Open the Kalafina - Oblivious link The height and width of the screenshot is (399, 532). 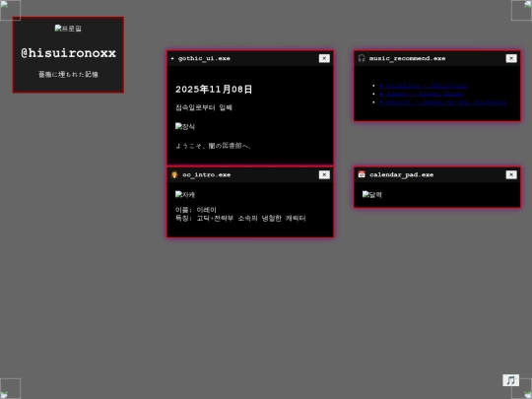[x=423, y=86]
